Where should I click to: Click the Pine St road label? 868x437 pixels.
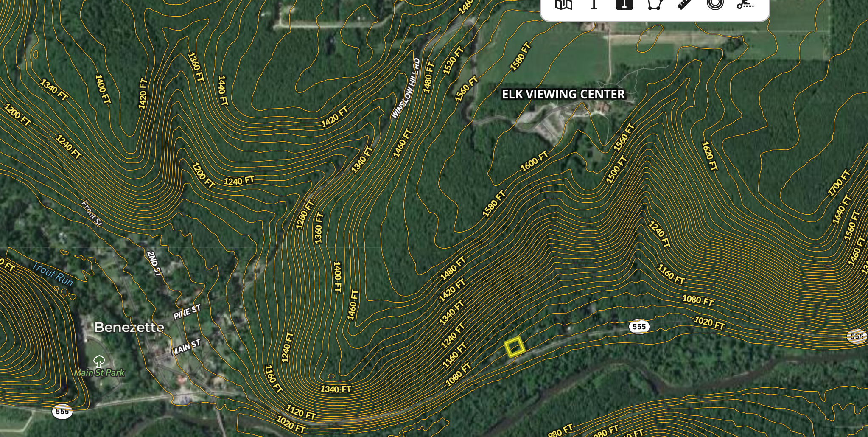click(x=187, y=312)
